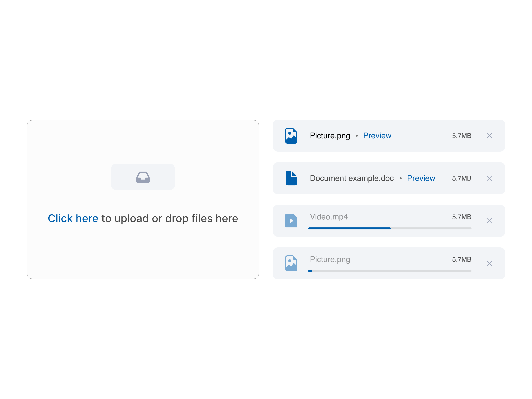This screenshot has width=532, height=399.
Task: Click the dashed file drop zone area
Action: pos(143,199)
